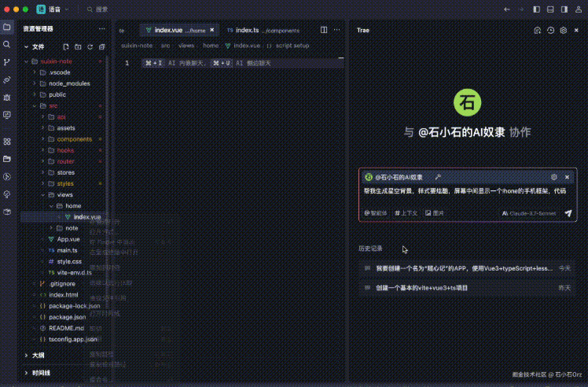The height and width of the screenshot is (387, 588).
Task: Click the New Folder icon in 文件 header
Action: click(78, 47)
